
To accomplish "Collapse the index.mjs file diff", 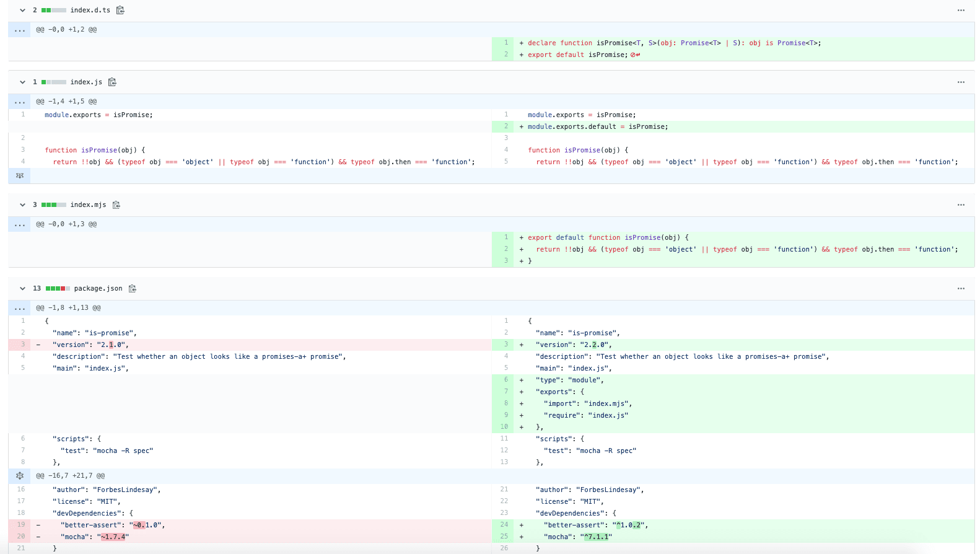I will coord(22,204).
